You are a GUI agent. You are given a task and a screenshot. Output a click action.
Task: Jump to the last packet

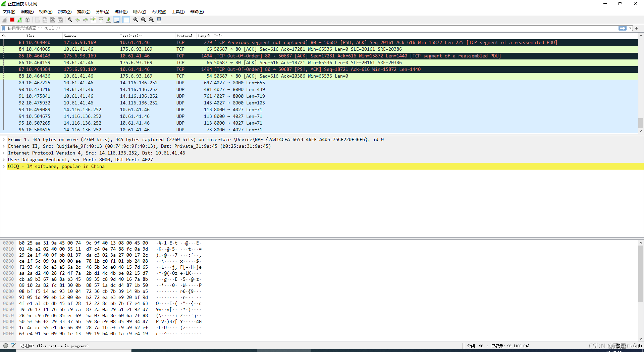coord(109,20)
